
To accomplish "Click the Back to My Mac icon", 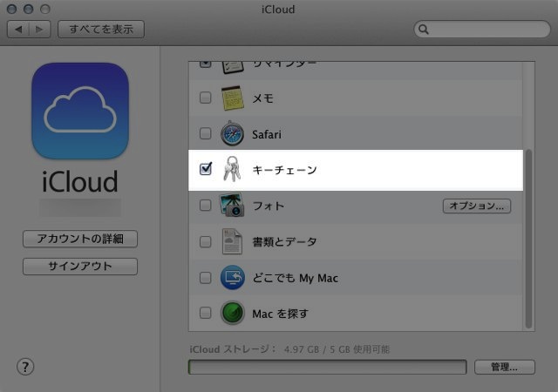I will click(232, 278).
